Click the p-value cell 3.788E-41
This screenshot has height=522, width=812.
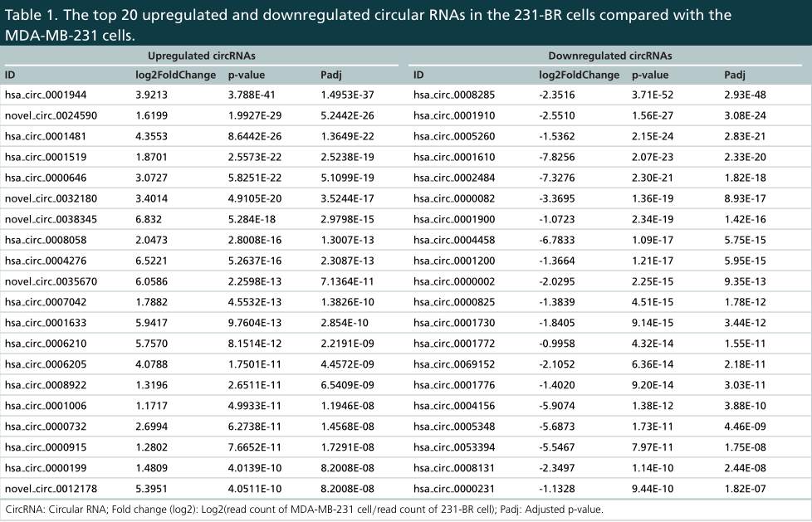(x=256, y=95)
